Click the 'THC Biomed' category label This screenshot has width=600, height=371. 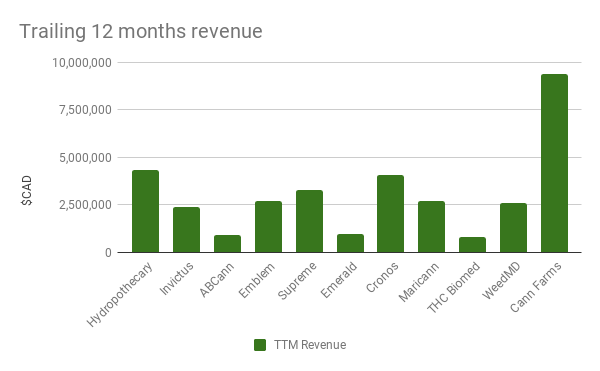pos(453,288)
